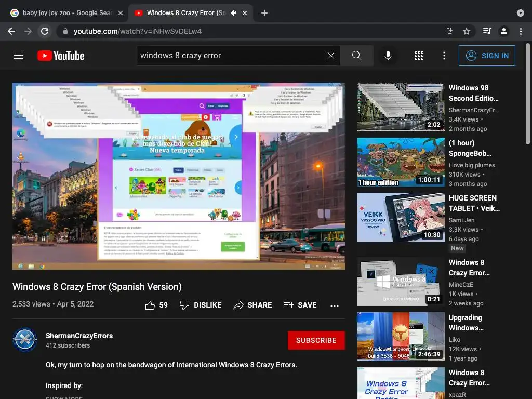
Task: Expand description with SHOW MORE
Action: [64, 397]
